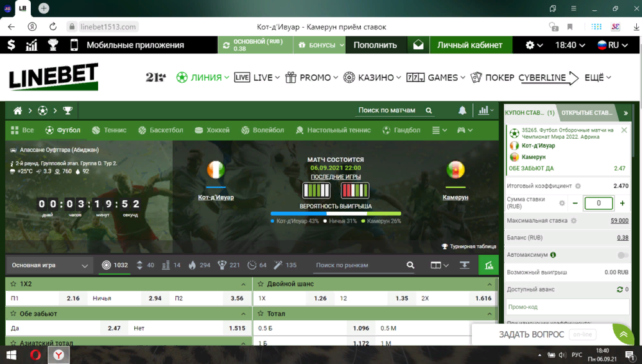Open the bar chart statistics dropdown
This screenshot has width=642, height=364.
tap(486, 110)
